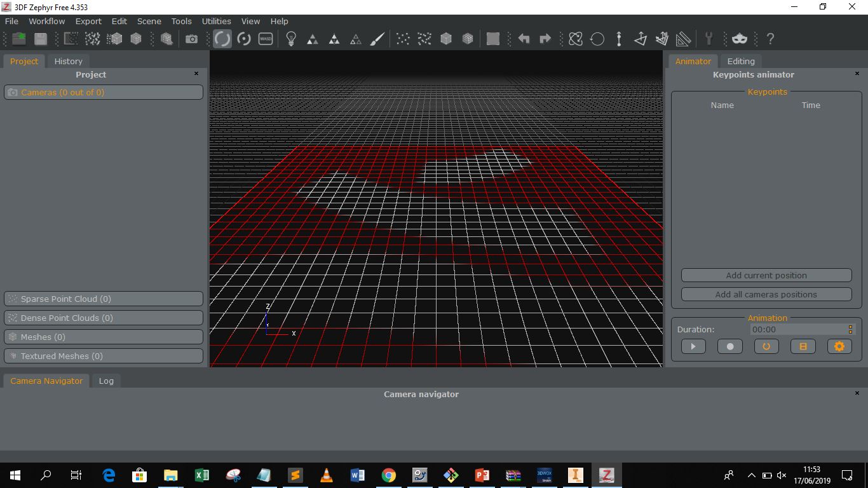This screenshot has width=868, height=488.
Task: Toggle the orbit navigation mode button
Action: tap(222, 39)
